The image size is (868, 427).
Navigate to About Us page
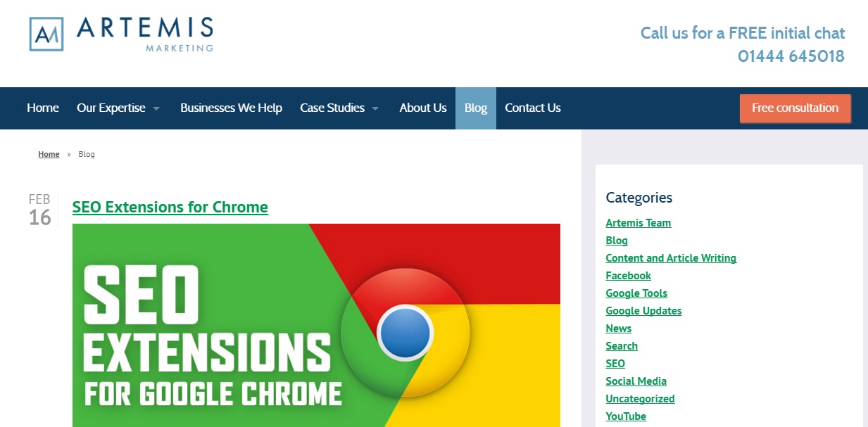[423, 108]
